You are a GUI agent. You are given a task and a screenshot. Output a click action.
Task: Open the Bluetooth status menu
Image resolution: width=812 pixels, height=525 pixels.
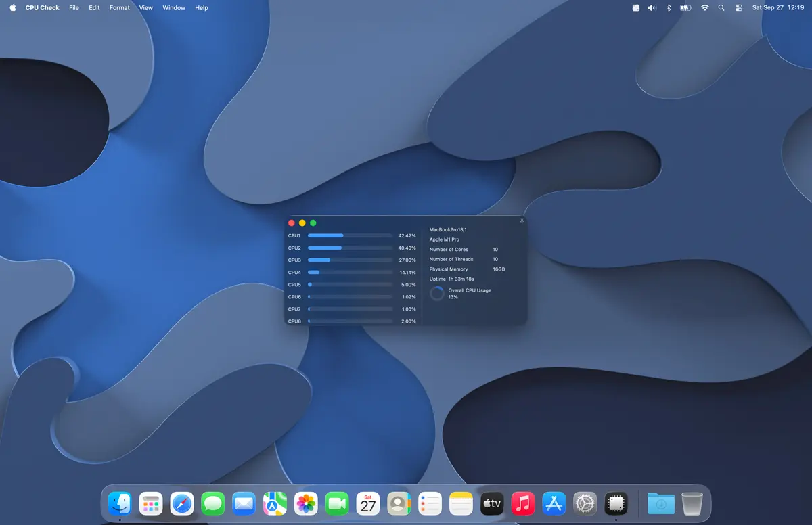[668, 8]
